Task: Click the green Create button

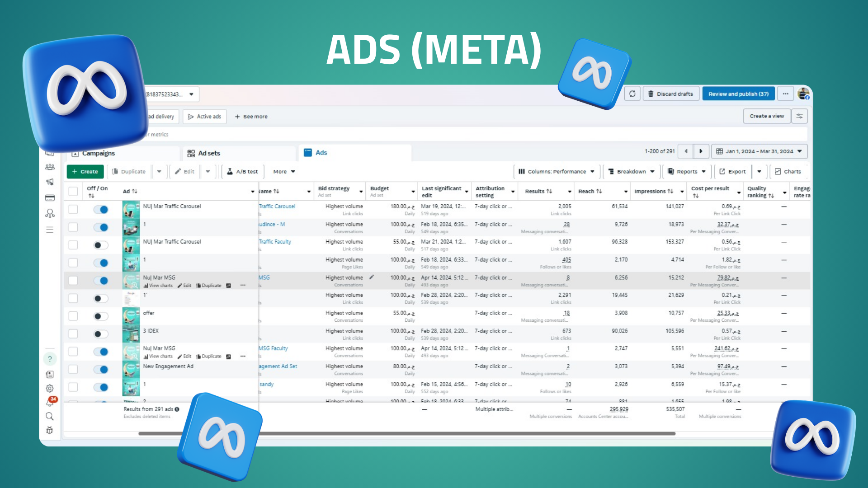Action: click(85, 172)
